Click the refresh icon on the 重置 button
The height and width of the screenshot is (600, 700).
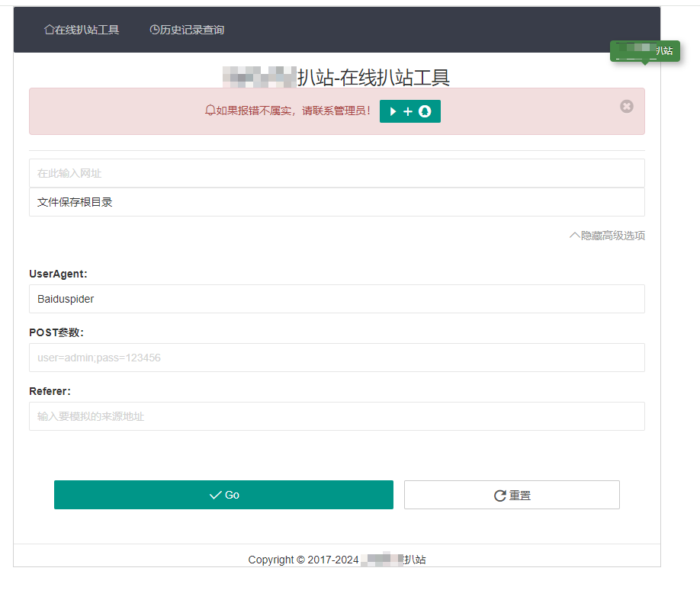[x=499, y=494]
